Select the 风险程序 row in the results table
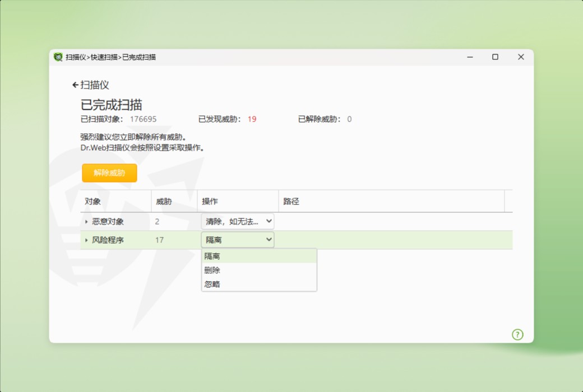Image resolution: width=583 pixels, height=392 pixels. [x=107, y=240]
